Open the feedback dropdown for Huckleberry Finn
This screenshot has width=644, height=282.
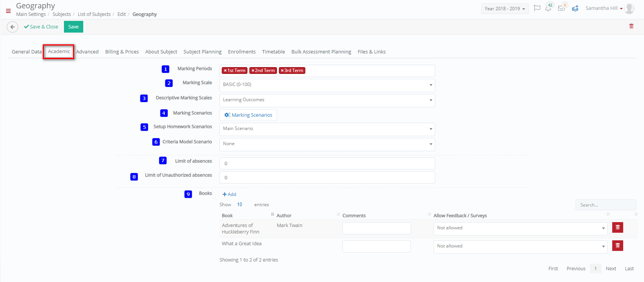click(520, 228)
